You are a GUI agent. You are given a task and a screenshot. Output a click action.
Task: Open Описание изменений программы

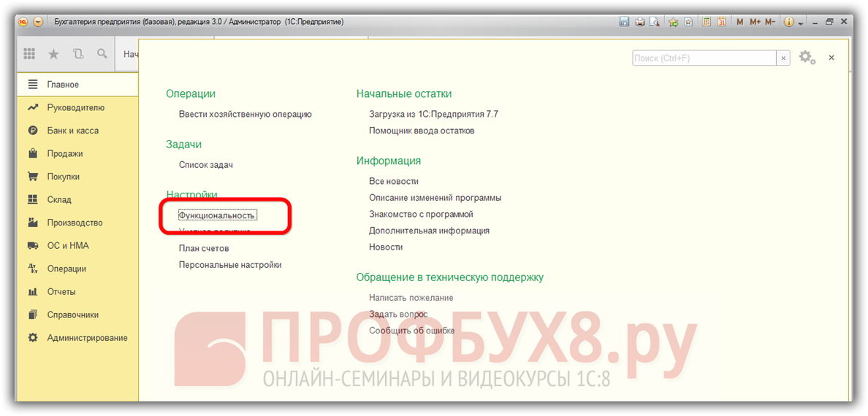click(x=435, y=198)
